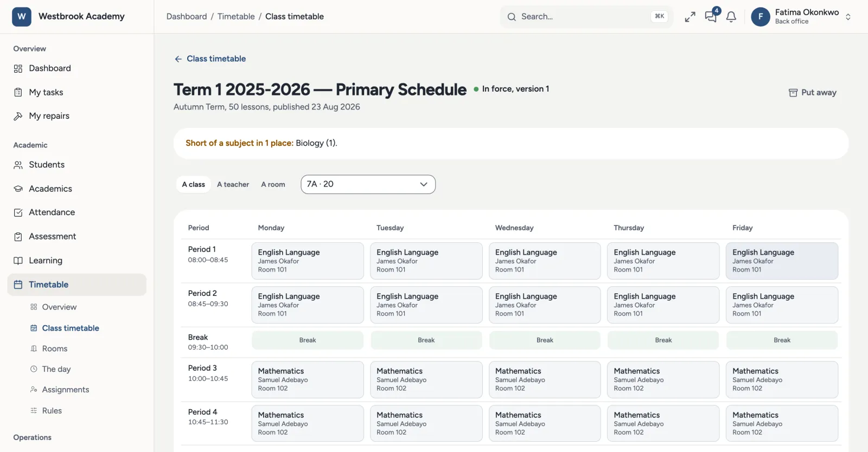Open The day submenu link
Viewport: 868px width, 452px height.
pyautogui.click(x=56, y=369)
